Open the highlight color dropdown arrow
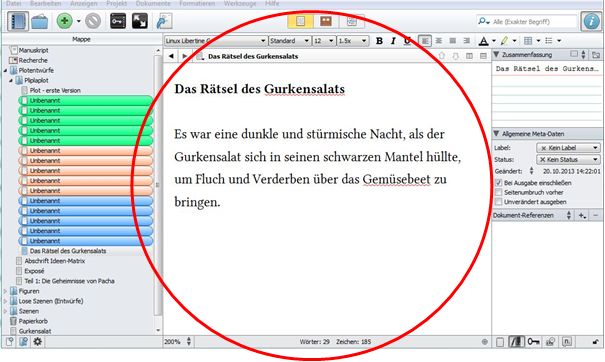The width and height of the screenshot is (605, 362). (514, 41)
